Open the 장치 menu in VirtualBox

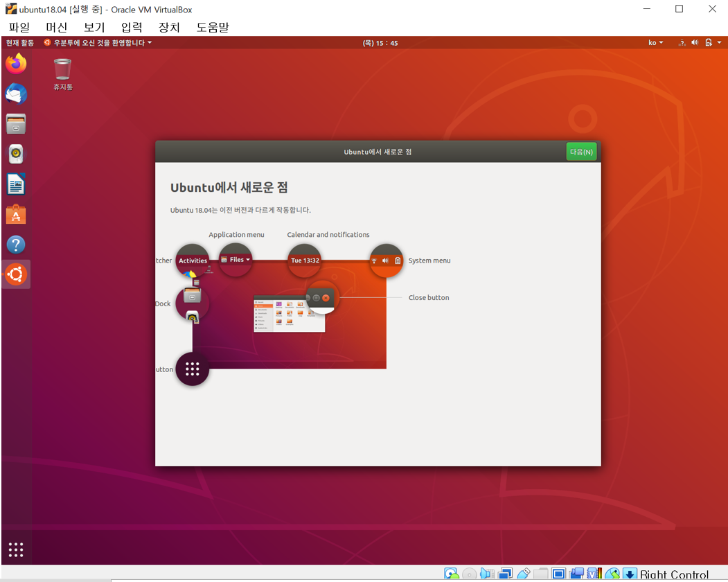pyautogui.click(x=169, y=27)
